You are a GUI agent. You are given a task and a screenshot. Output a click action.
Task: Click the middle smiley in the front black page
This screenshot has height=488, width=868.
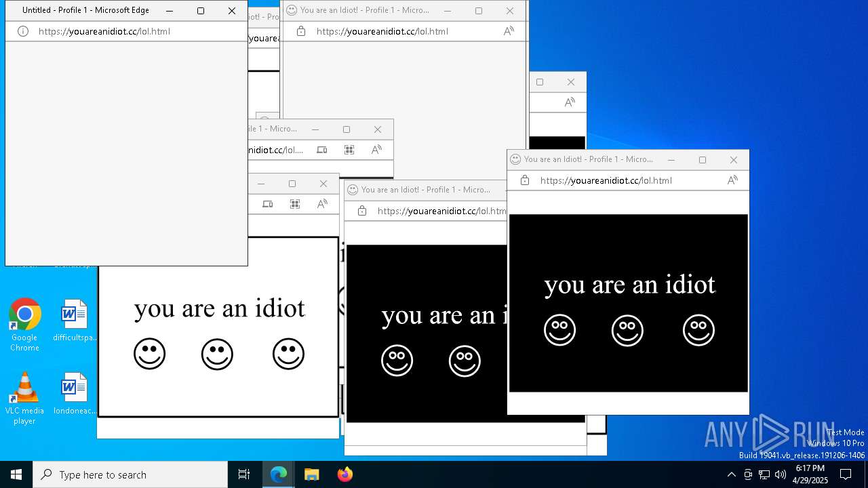[x=628, y=330]
